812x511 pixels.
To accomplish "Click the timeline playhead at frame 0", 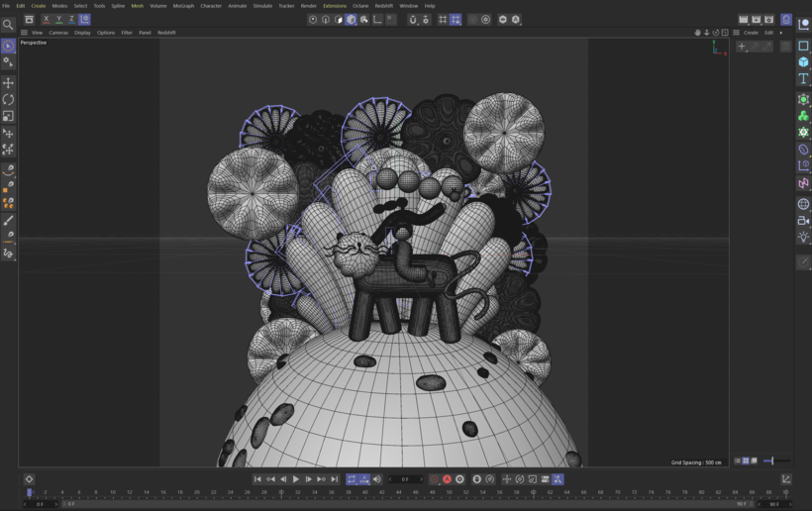I will 30,492.
